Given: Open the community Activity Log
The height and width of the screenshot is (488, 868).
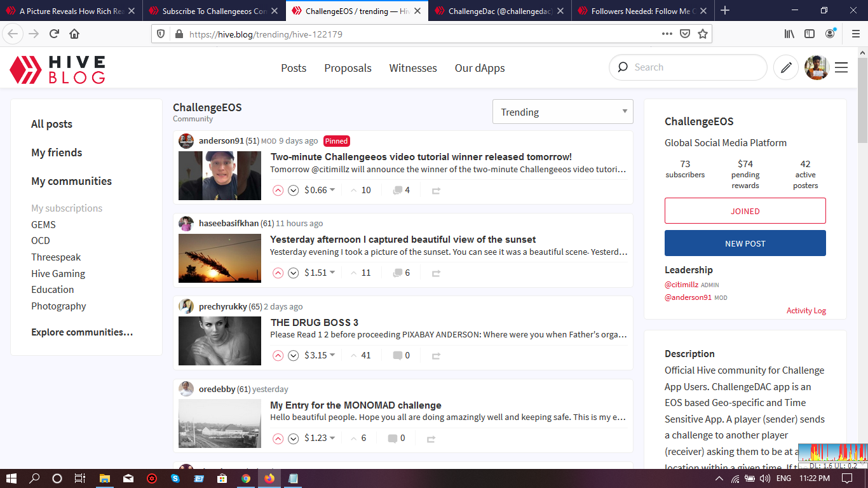Looking at the screenshot, I should coord(806,310).
